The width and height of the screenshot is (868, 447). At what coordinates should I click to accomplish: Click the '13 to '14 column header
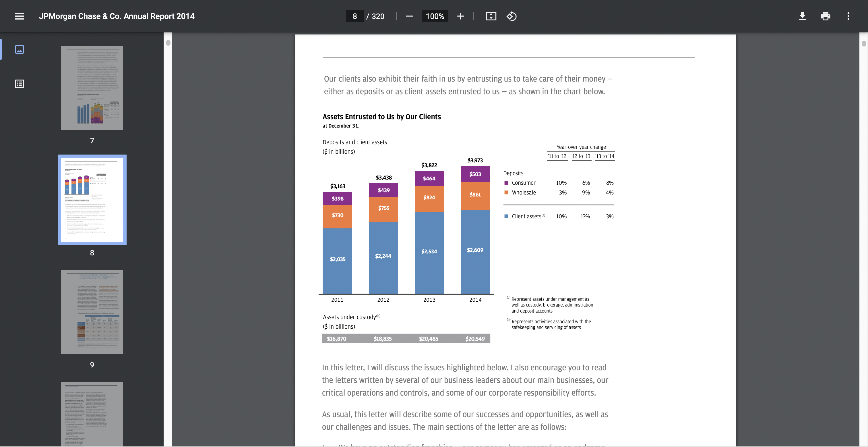coord(604,156)
